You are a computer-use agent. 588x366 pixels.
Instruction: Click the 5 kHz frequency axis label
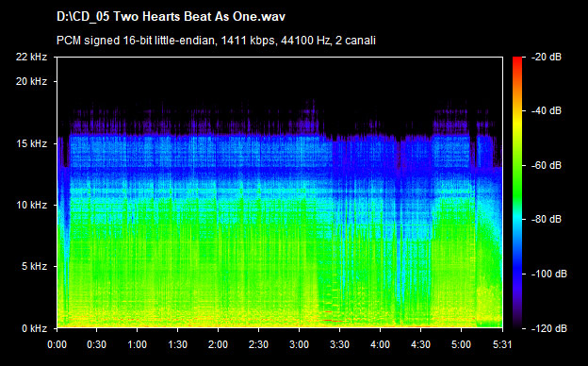tap(34, 267)
